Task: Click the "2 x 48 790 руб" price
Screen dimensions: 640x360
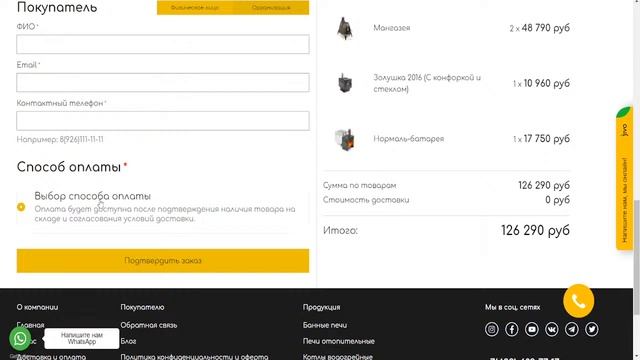Action: click(x=539, y=28)
